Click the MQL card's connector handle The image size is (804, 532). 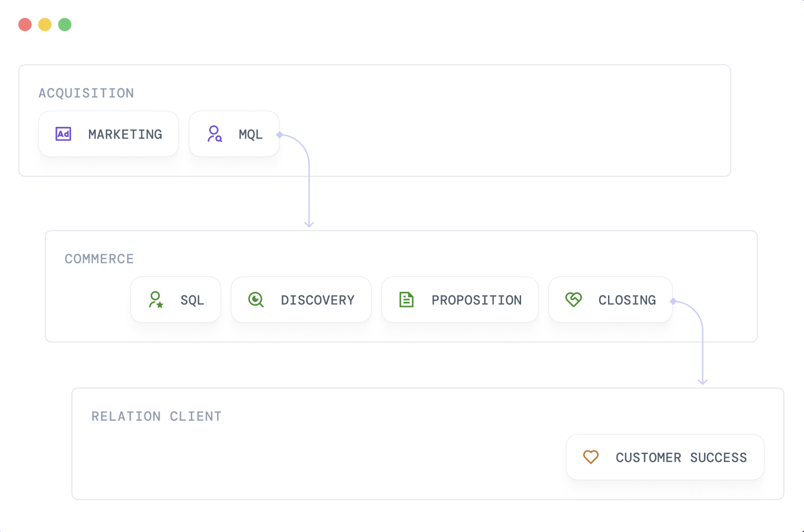(x=280, y=135)
